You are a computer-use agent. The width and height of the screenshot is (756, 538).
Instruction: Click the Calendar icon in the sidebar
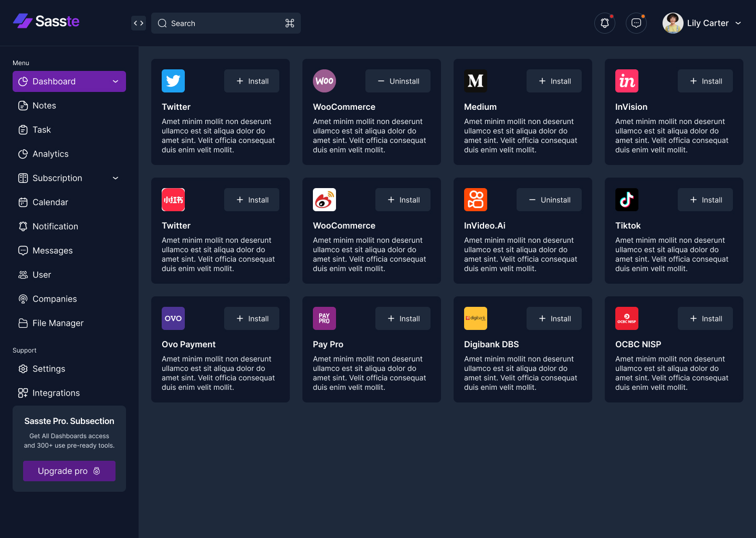tap(23, 202)
